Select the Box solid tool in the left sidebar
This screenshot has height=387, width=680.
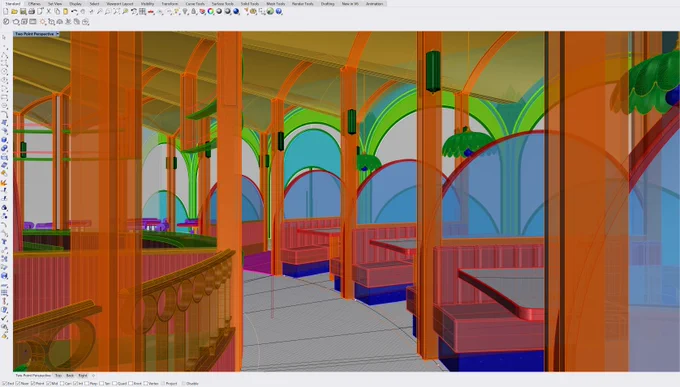click(4, 140)
